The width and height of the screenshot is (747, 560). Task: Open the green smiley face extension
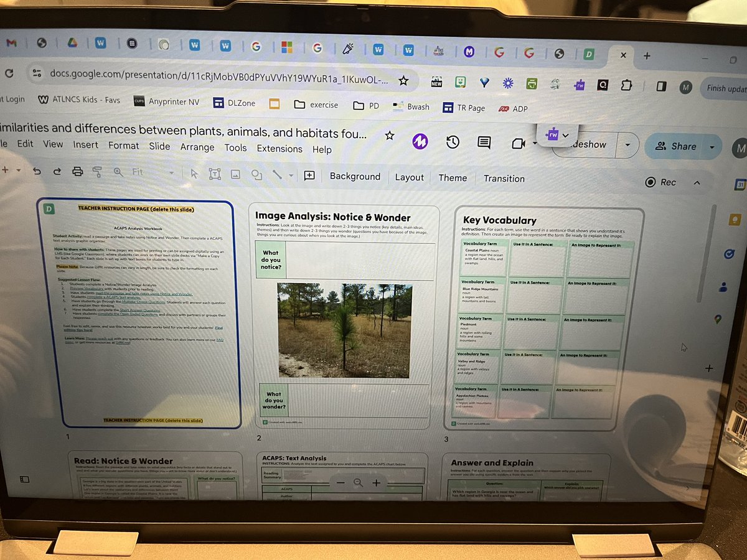pyautogui.click(x=461, y=82)
